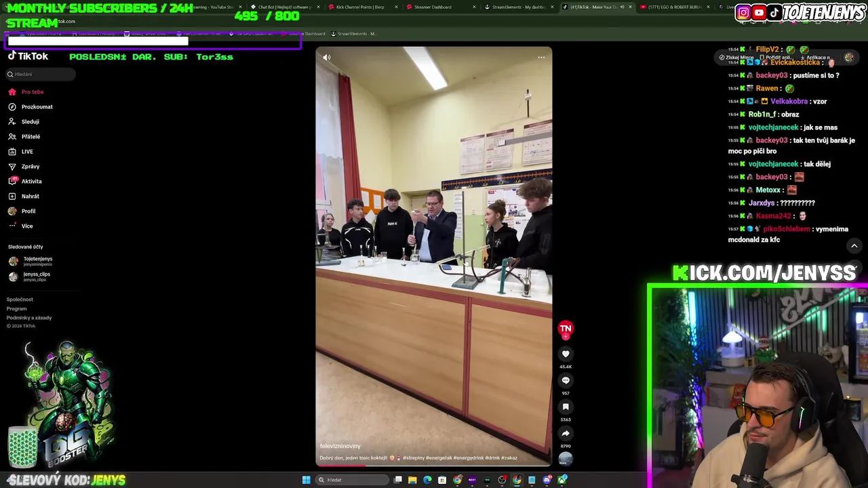Open the StreamElements bookmark in bookmarks bar
Screen dimensions: 868x488
tap(355, 33)
